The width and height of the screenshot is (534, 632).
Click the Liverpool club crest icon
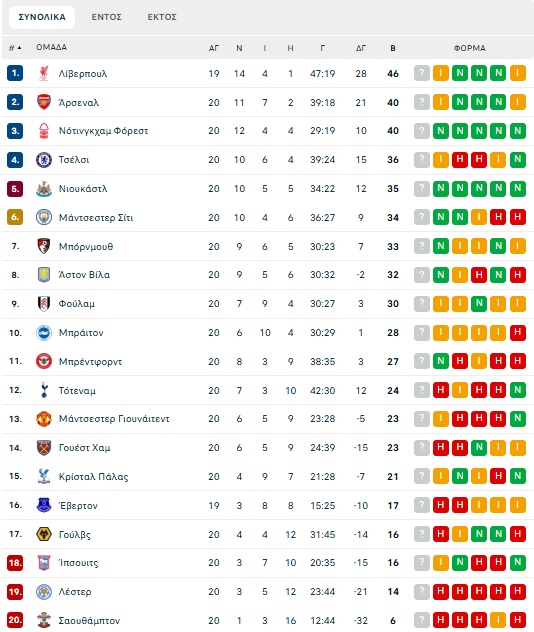click(x=44, y=74)
